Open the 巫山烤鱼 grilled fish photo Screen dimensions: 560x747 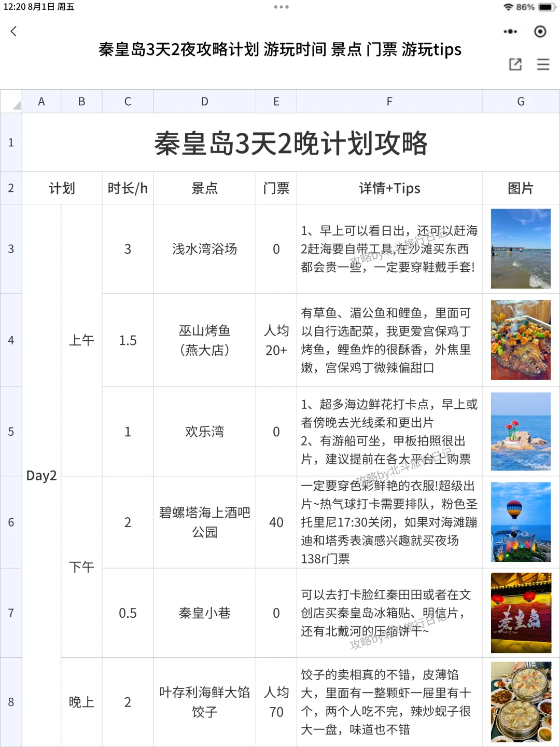tap(521, 340)
